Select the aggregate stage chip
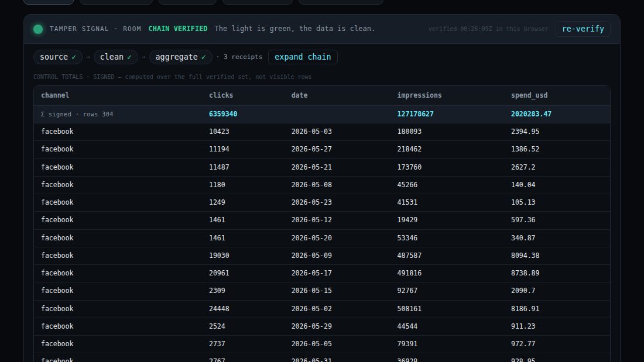The height and width of the screenshot is (362, 644). [x=181, y=57]
